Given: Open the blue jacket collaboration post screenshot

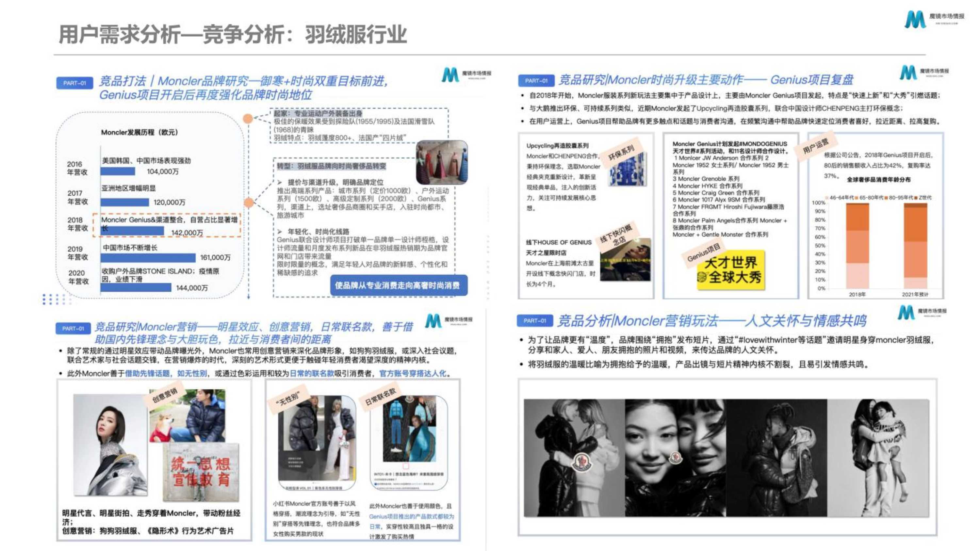Looking at the screenshot, I should click(409, 443).
